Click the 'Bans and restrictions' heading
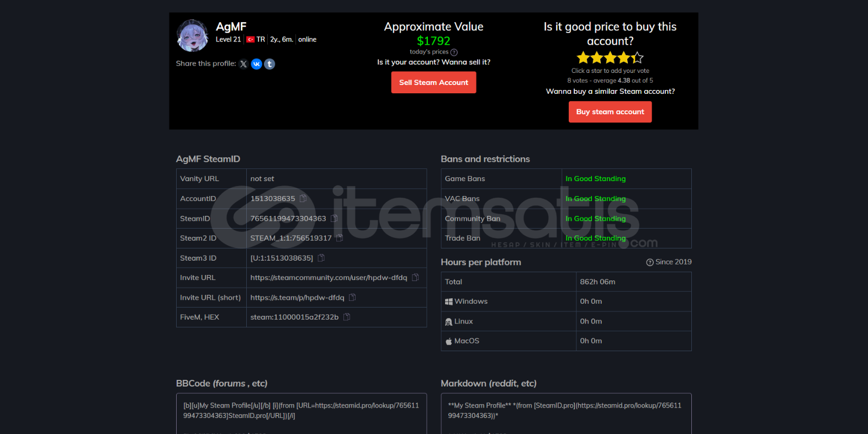Screen dimensions: 868x434 pyautogui.click(x=485, y=159)
